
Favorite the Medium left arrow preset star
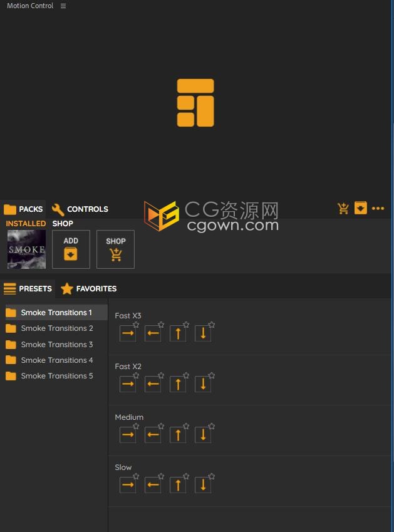(x=161, y=426)
